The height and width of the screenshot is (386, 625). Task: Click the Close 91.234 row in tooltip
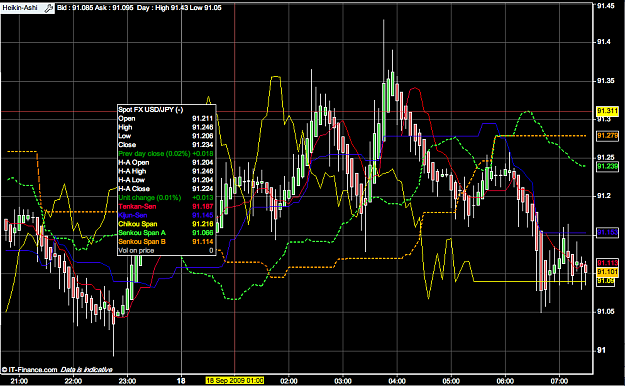point(166,145)
